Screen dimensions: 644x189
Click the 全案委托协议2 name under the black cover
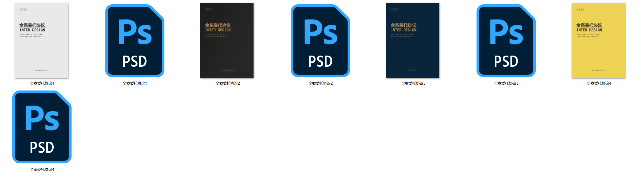tap(228, 83)
